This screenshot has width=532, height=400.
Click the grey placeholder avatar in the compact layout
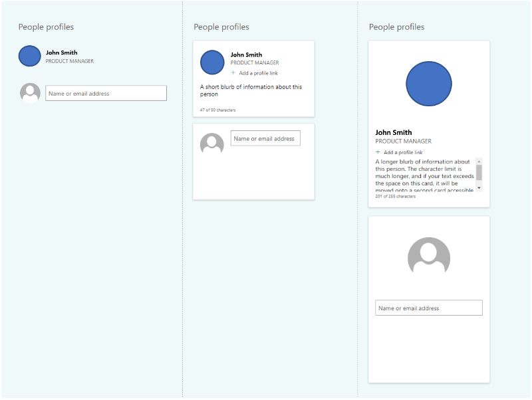click(x=30, y=93)
